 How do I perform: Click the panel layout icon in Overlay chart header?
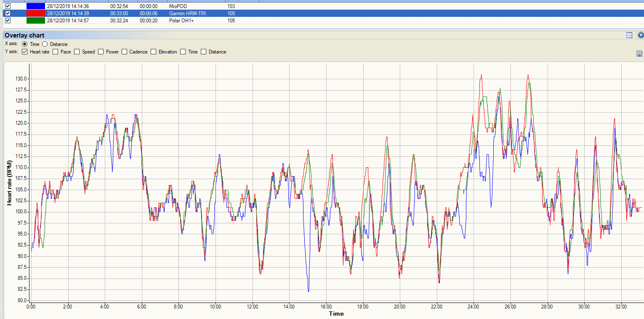[629, 35]
